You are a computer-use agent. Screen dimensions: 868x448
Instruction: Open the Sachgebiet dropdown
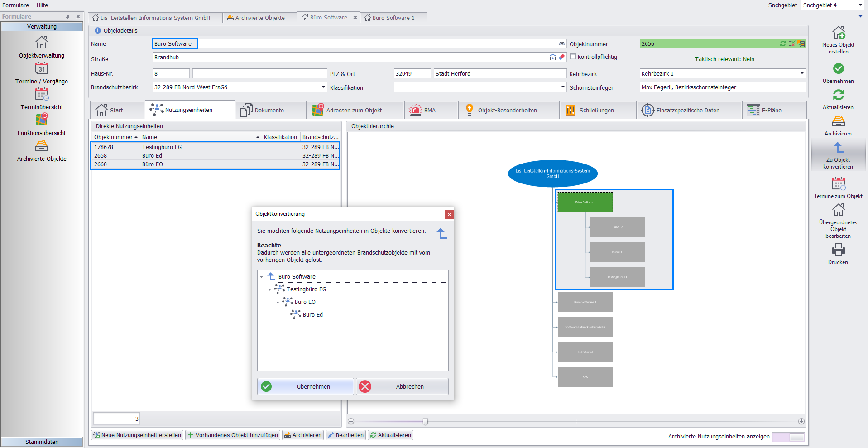pos(860,5)
